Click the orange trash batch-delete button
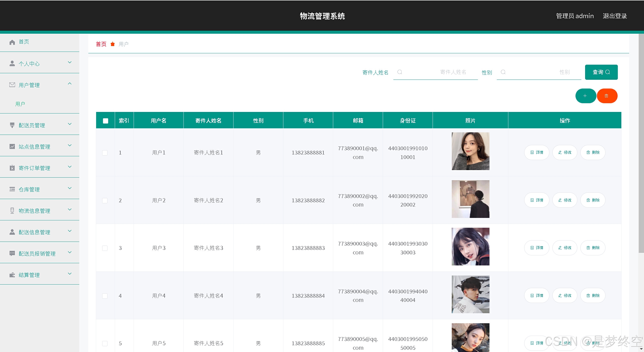Image resolution: width=644 pixels, height=352 pixels. click(607, 96)
